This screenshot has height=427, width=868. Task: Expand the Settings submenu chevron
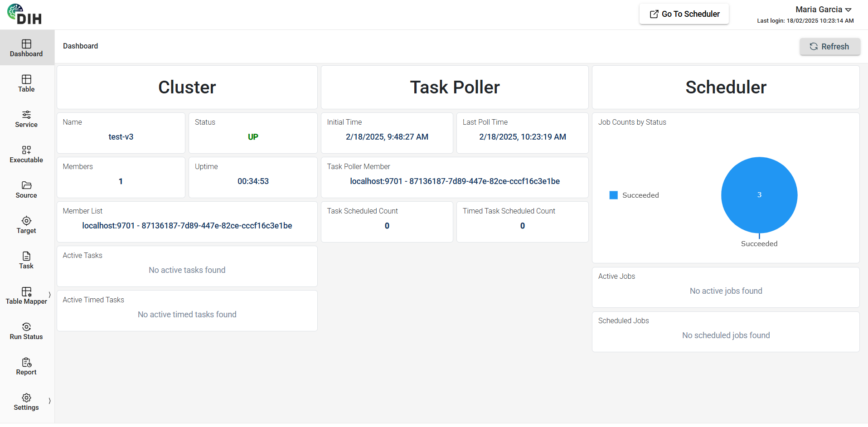[x=49, y=401]
